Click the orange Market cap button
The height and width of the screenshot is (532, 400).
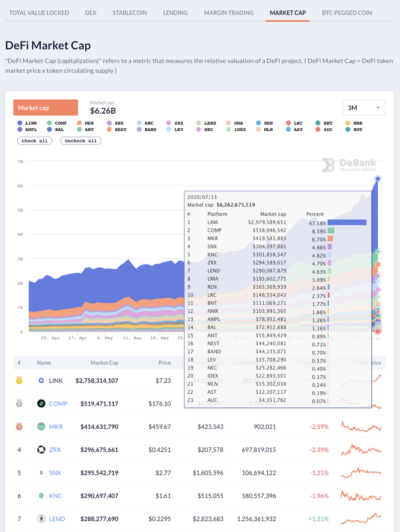[46, 108]
